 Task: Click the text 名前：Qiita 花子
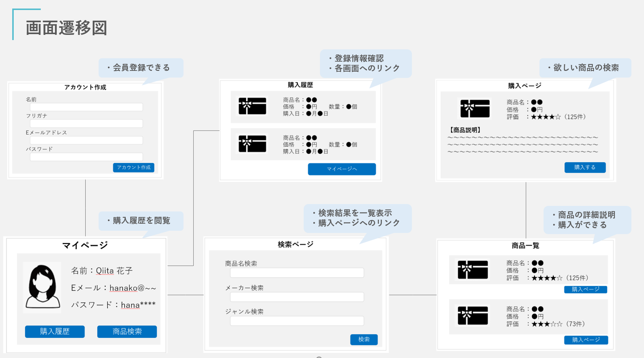tap(102, 271)
